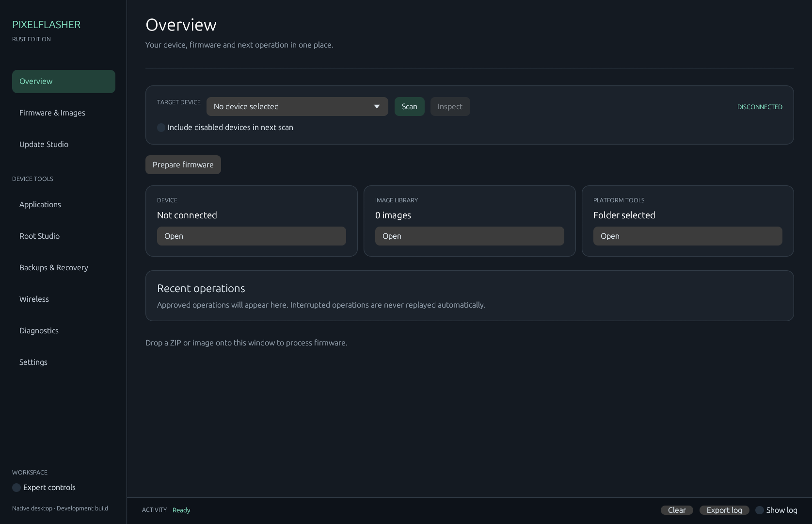Click the Folder selected text
This screenshot has width=812, height=524.
click(x=624, y=215)
